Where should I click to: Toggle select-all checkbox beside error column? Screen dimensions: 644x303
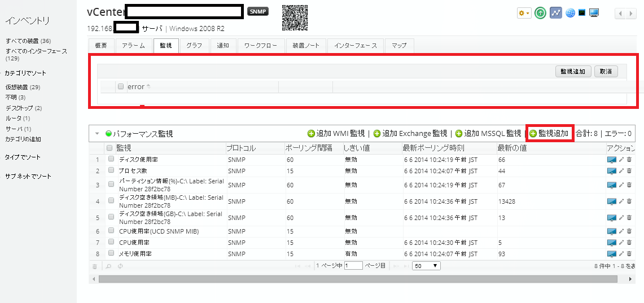(x=121, y=87)
